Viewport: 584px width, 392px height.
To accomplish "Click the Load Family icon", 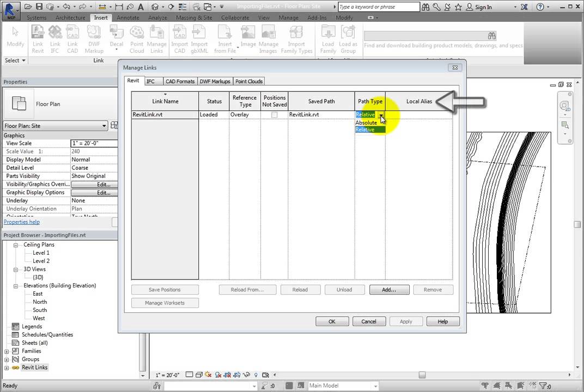I will (x=328, y=32).
